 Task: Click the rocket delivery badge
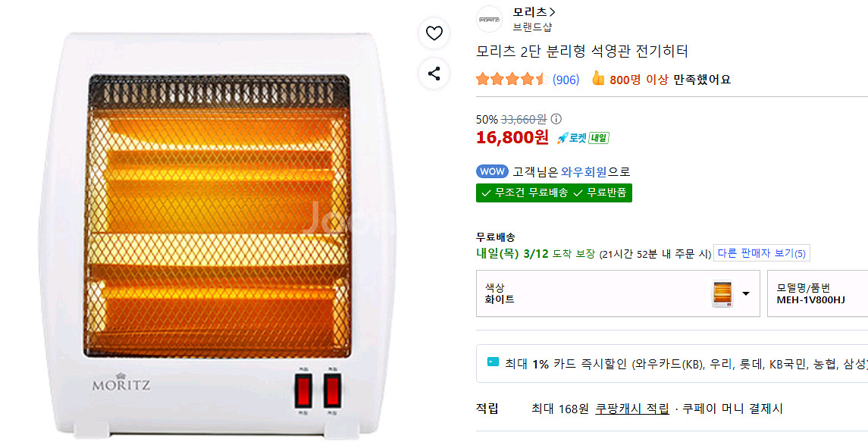click(582, 138)
